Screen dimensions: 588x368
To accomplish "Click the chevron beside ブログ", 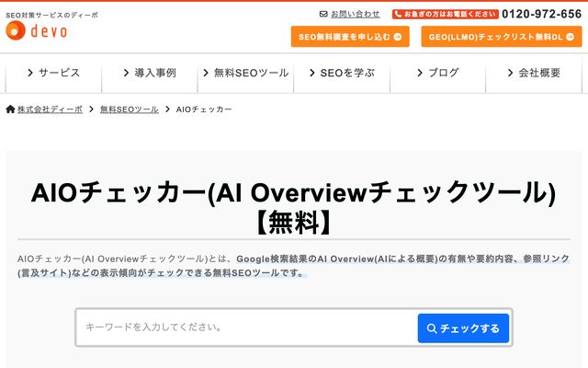I will coord(420,73).
